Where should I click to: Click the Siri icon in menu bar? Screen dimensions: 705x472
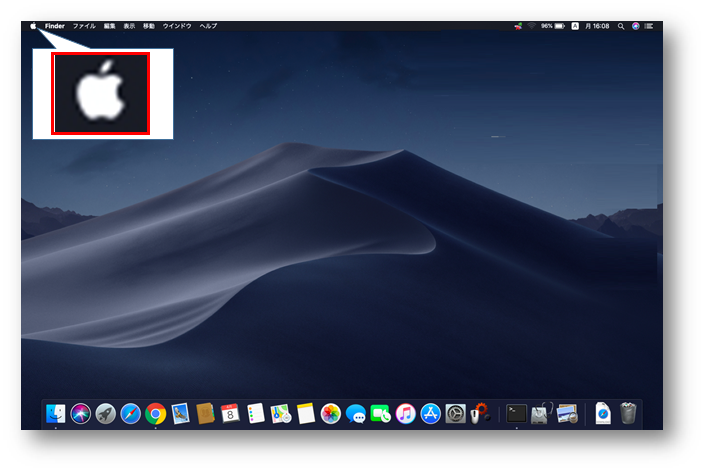pos(636,26)
